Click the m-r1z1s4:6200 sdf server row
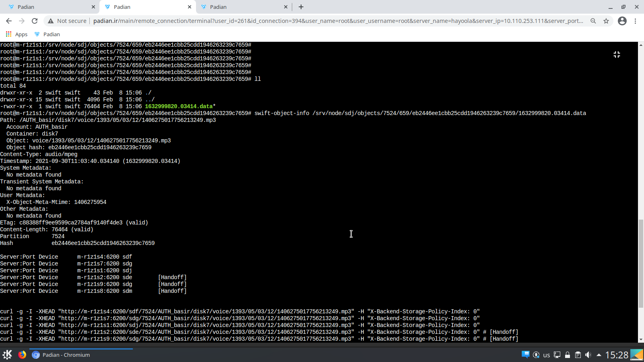644x362 pixels. [x=66, y=257]
